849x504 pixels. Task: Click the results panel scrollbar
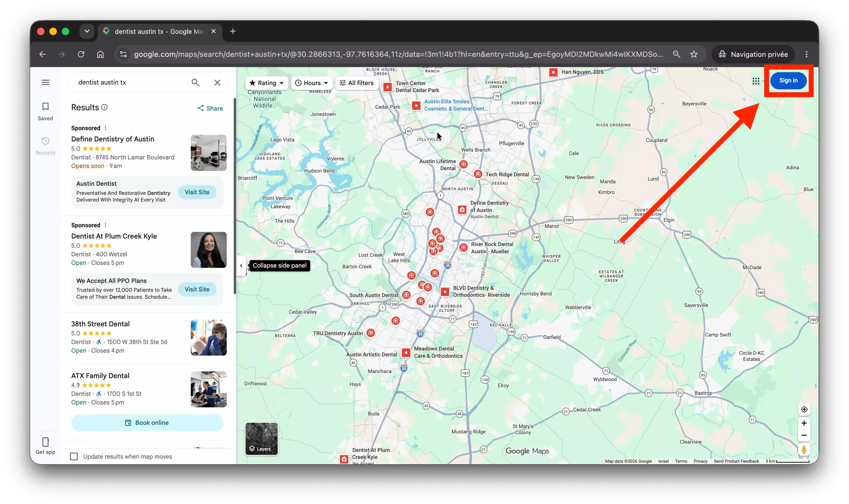[x=235, y=196]
